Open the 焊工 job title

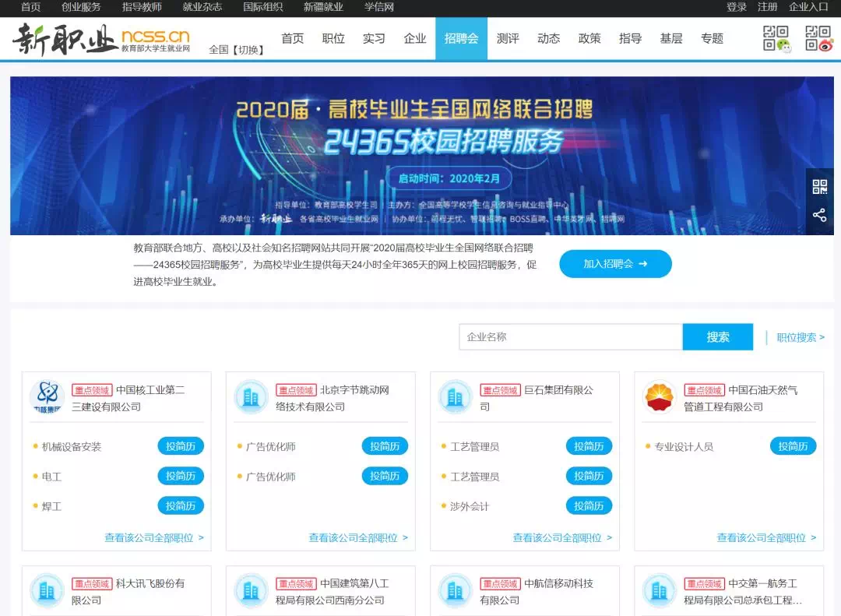tap(51, 506)
